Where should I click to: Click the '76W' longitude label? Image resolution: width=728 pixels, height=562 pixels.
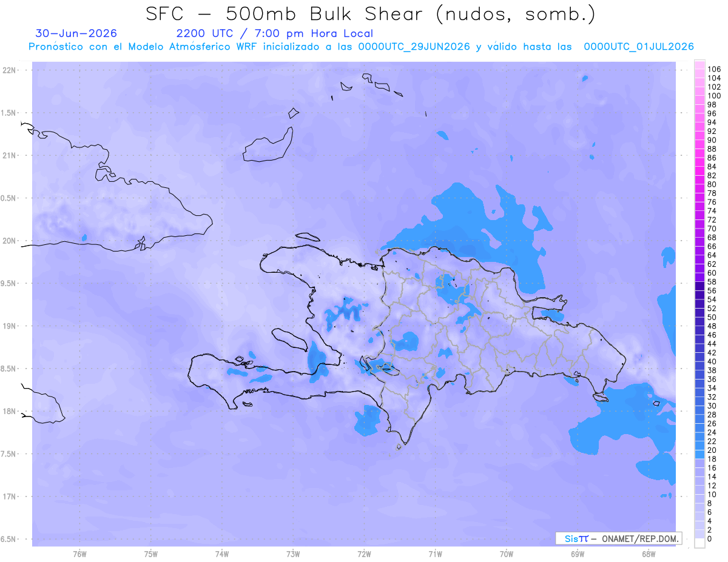[x=79, y=554]
